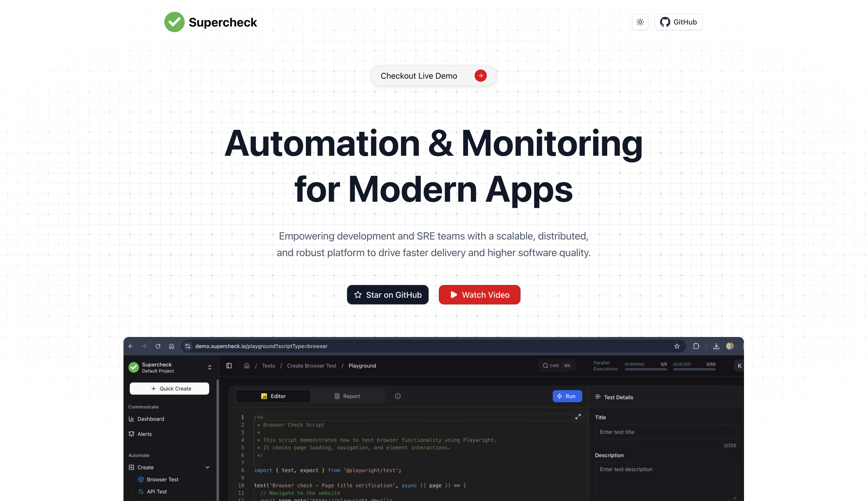Viewport: 868px width, 501px height.
Task: Click the red arrow on Checkout Live Demo
Action: [480, 76]
